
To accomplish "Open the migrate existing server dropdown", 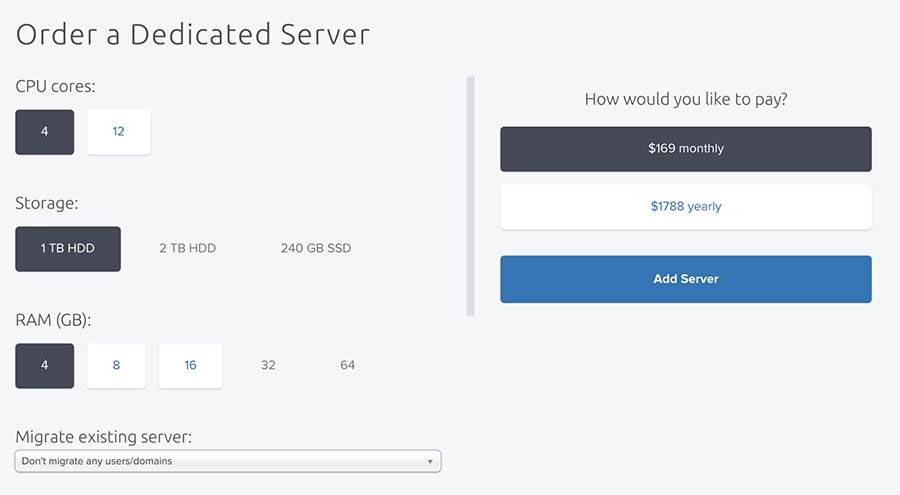I will click(228, 462).
